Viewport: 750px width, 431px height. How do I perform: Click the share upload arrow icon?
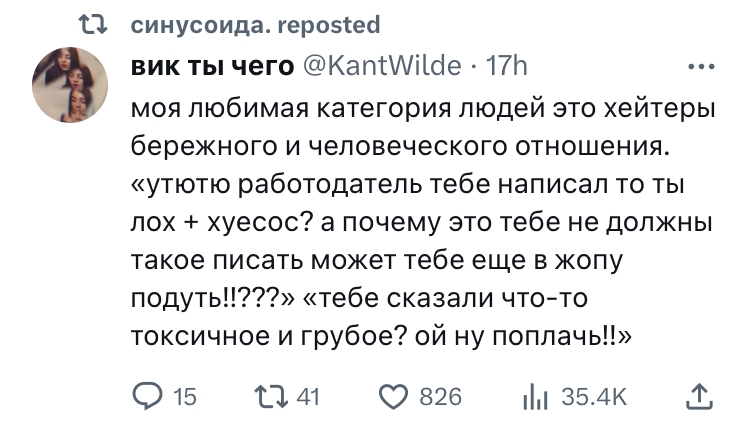click(x=700, y=398)
